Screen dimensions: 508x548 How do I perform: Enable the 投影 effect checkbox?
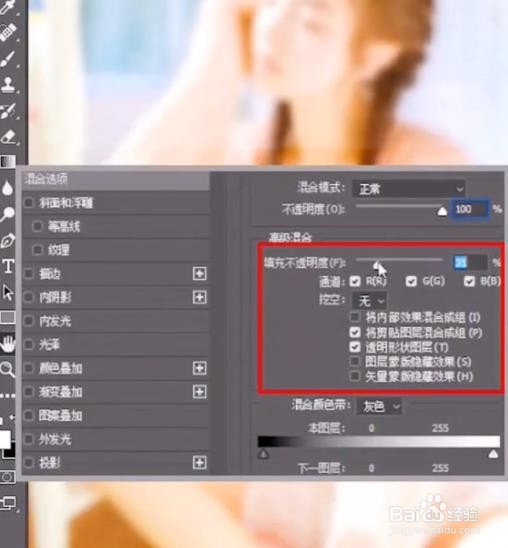point(29,463)
